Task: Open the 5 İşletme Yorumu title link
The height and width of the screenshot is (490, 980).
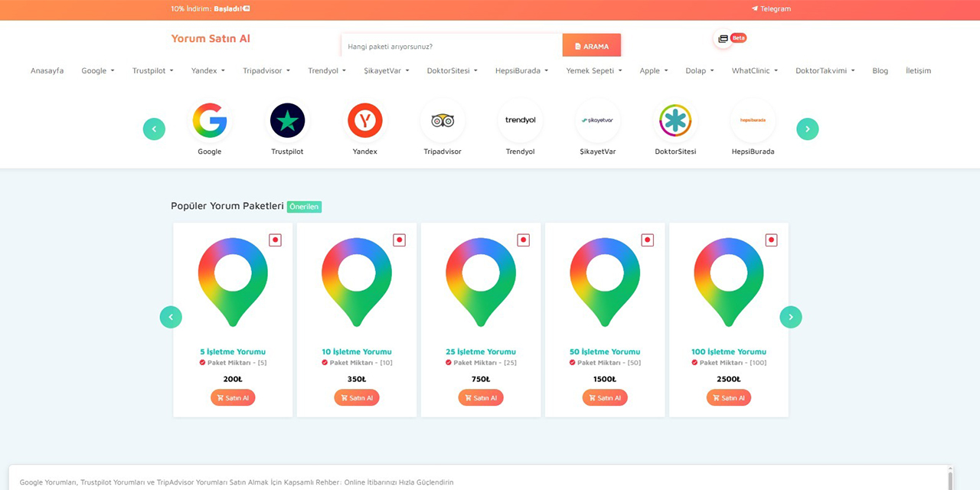Action: [x=233, y=352]
